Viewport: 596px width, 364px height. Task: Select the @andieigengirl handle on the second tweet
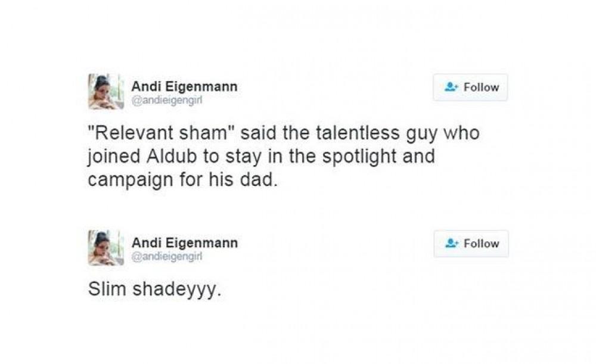[167, 256]
